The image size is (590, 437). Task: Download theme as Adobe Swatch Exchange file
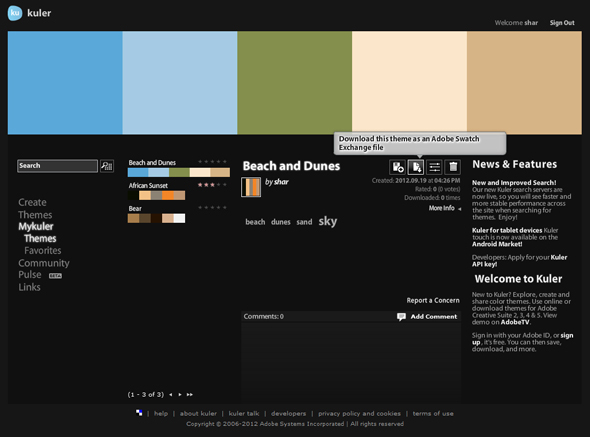pos(416,167)
